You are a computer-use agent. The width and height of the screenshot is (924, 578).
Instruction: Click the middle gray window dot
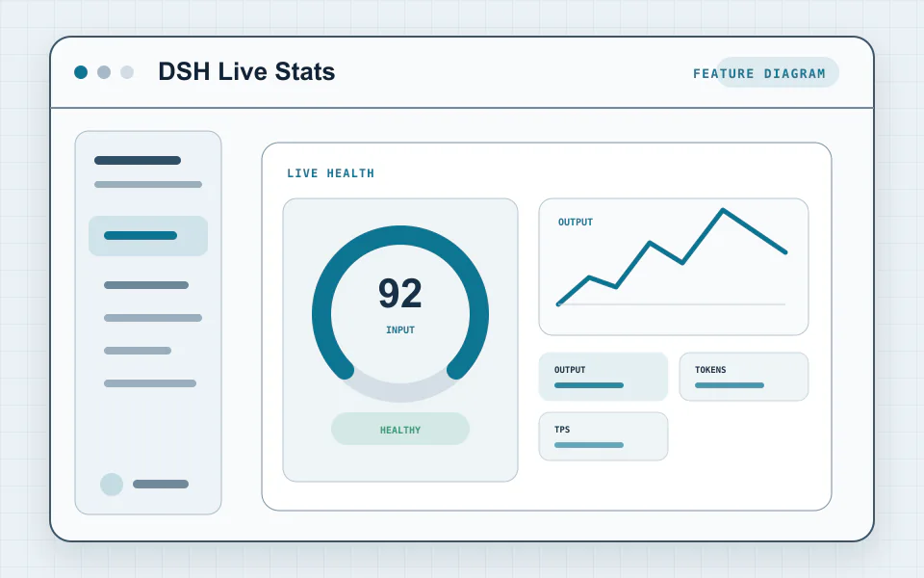coord(104,72)
